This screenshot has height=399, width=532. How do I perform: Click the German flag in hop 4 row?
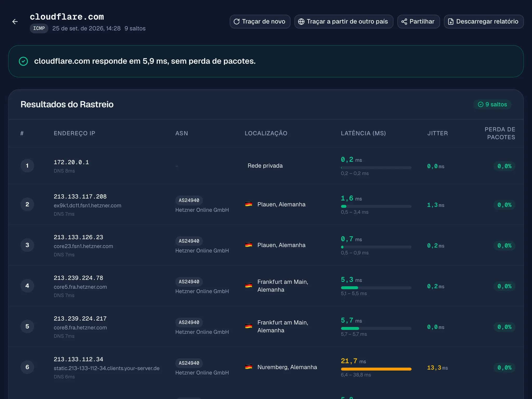pos(249,285)
